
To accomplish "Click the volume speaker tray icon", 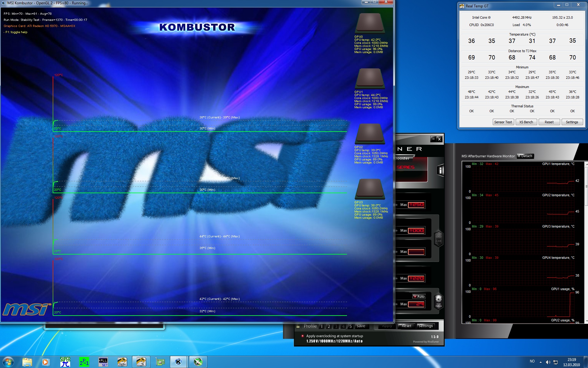I will [x=548, y=362].
